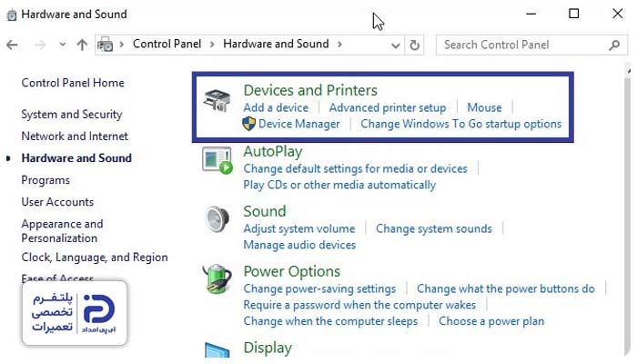This screenshot has width=637, height=364.
Task: Click Add a device link
Action: click(x=276, y=107)
